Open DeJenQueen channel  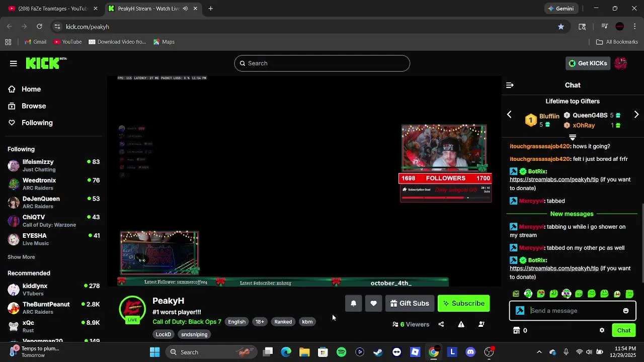[x=53, y=202]
